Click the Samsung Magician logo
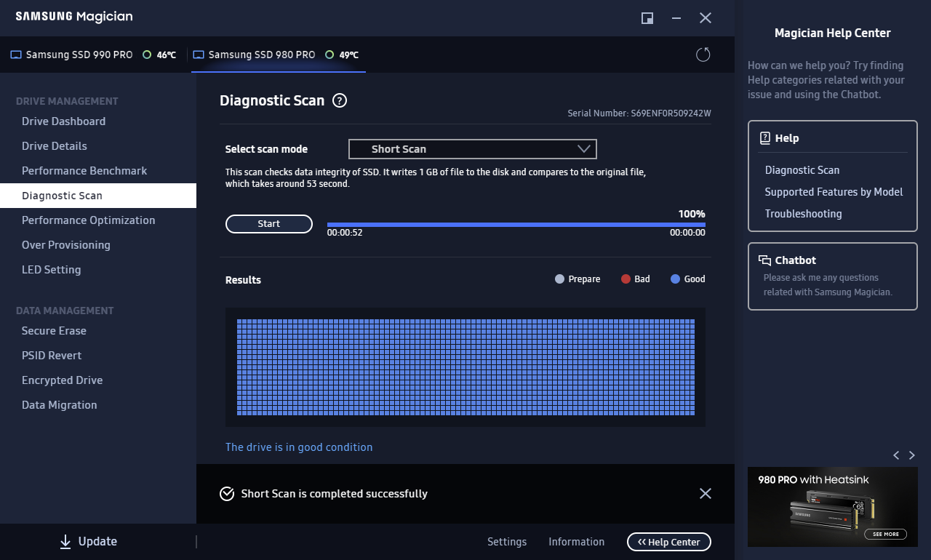Image resolution: width=931 pixels, height=560 pixels. click(74, 17)
